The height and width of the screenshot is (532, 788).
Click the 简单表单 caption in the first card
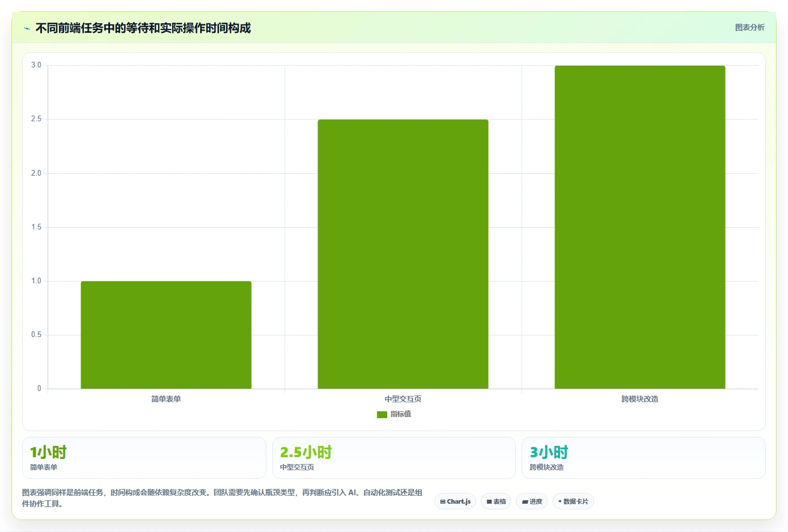44,467
